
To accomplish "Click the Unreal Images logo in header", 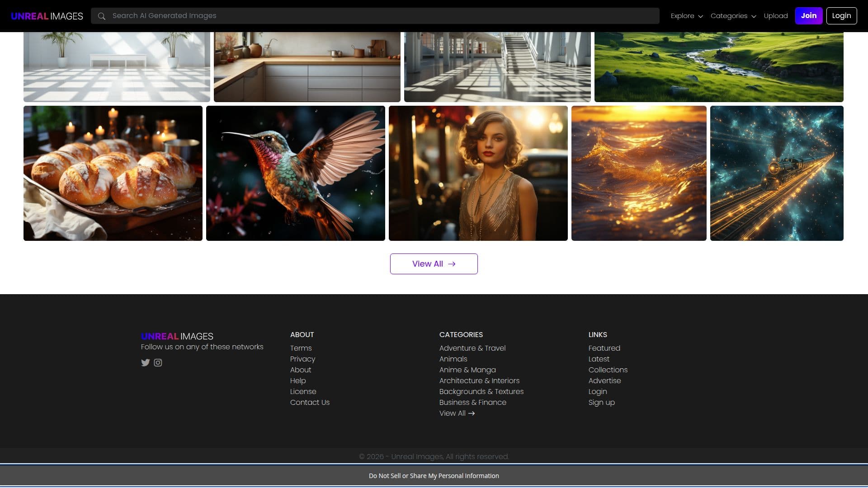I will coord(47,16).
